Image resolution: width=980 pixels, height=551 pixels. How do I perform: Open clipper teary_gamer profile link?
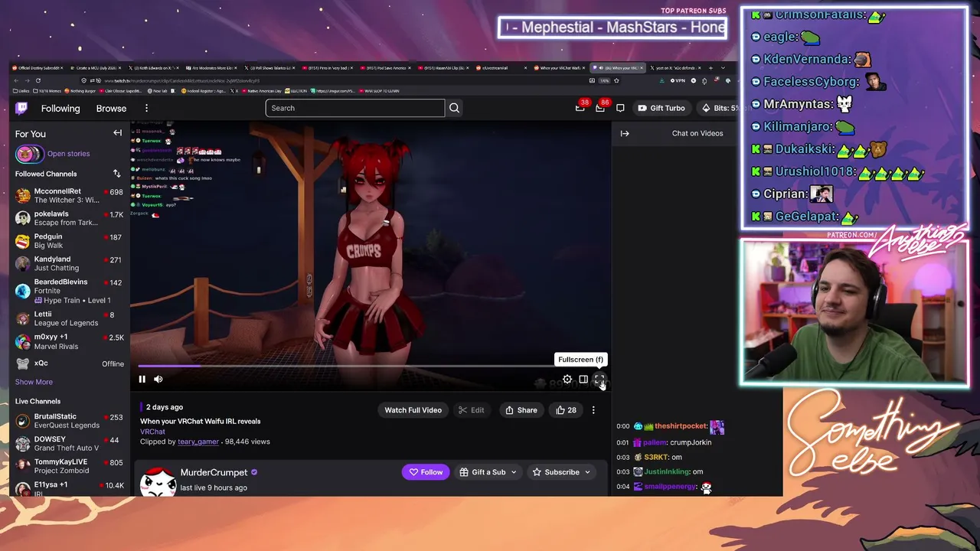(x=198, y=442)
